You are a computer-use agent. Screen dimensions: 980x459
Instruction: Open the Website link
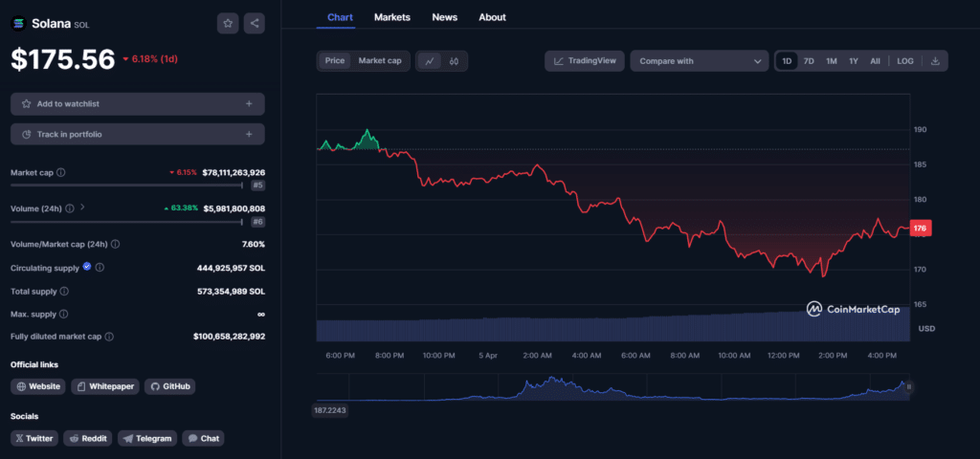tap(38, 386)
